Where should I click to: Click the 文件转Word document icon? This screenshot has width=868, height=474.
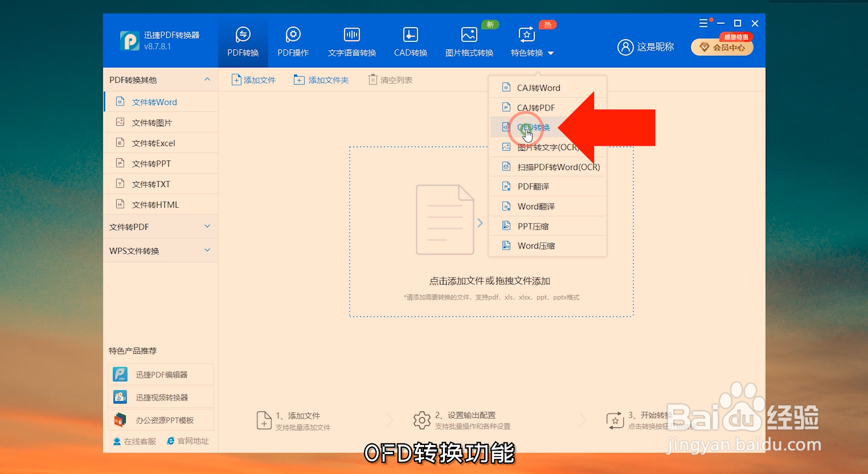click(x=120, y=101)
